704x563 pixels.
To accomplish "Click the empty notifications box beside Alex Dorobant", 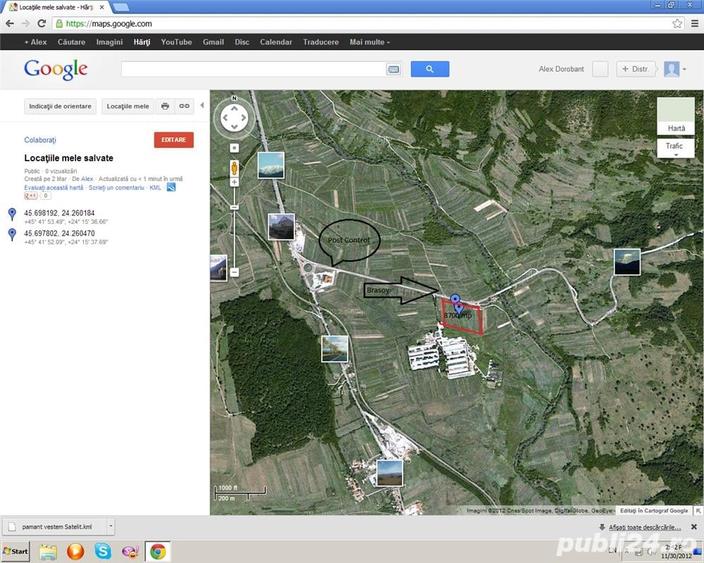I will (600, 69).
